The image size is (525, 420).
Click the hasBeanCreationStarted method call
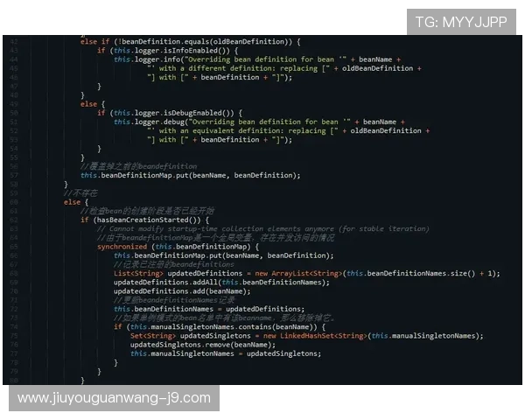point(158,220)
